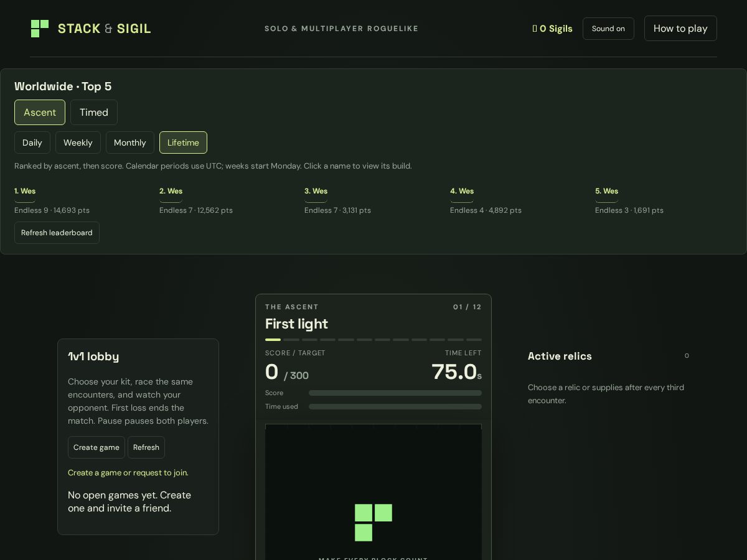The image size is (747, 560).
Task: Click the green block logo in game board
Action: click(374, 523)
